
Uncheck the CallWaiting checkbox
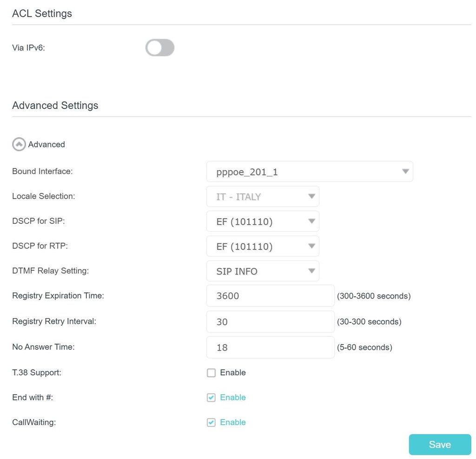(x=212, y=423)
